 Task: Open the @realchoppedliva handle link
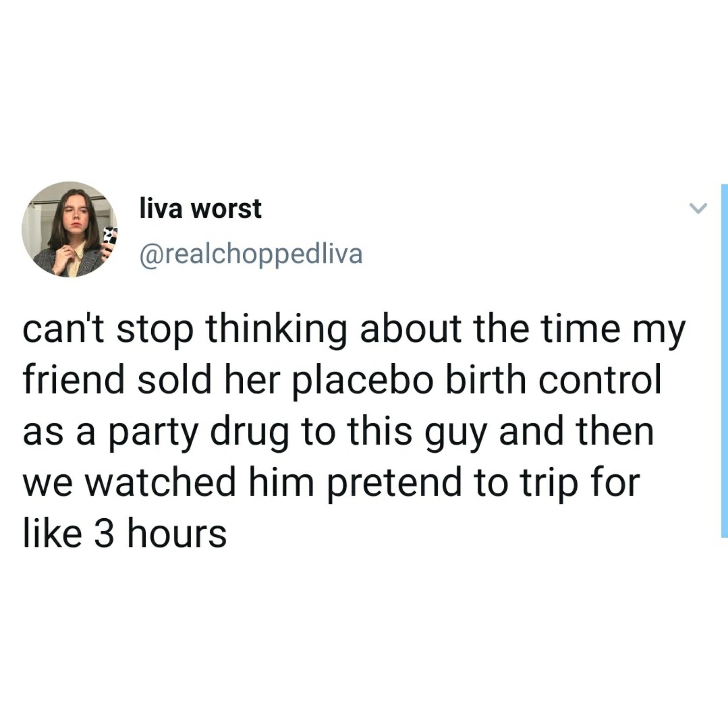click(251, 255)
